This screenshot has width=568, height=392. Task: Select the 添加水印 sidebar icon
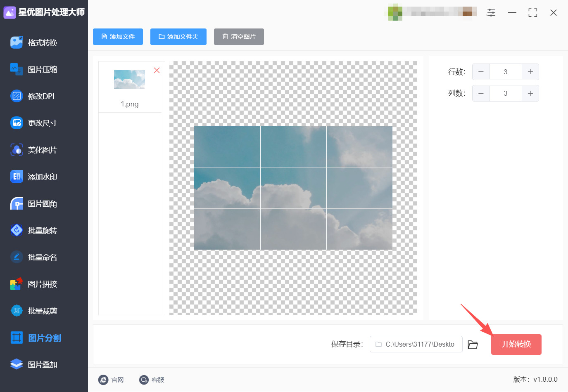17,177
